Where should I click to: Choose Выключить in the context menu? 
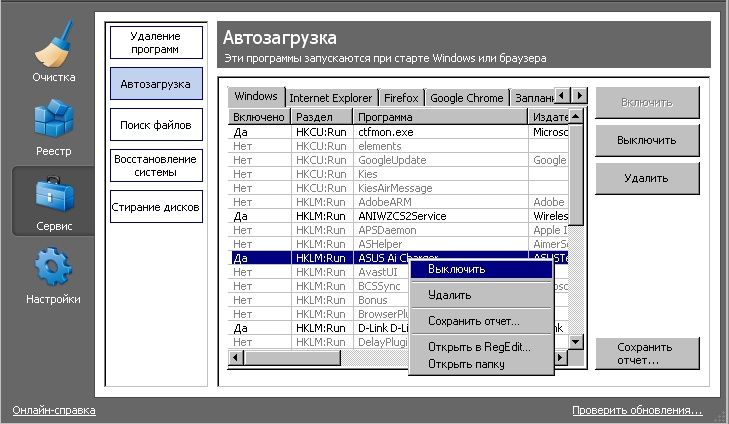pyautogui.click(x=456, y=269)
